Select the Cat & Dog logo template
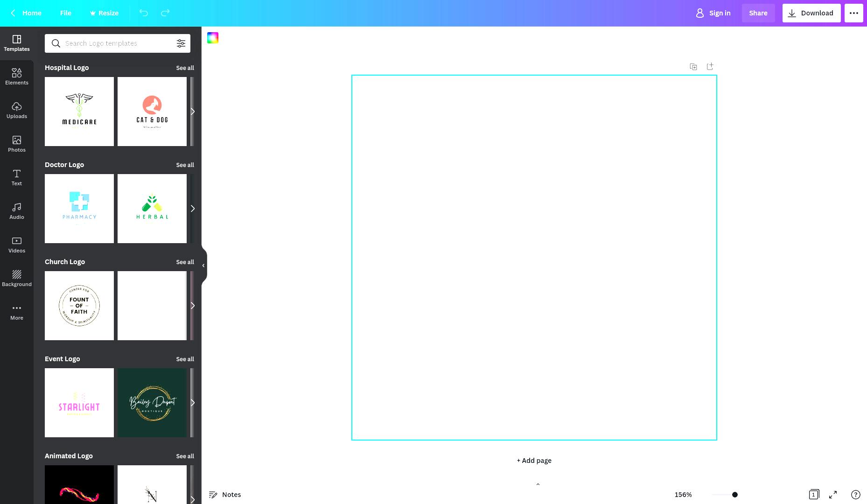This screenshot has width=867, height=504. [x=152, y=112]
